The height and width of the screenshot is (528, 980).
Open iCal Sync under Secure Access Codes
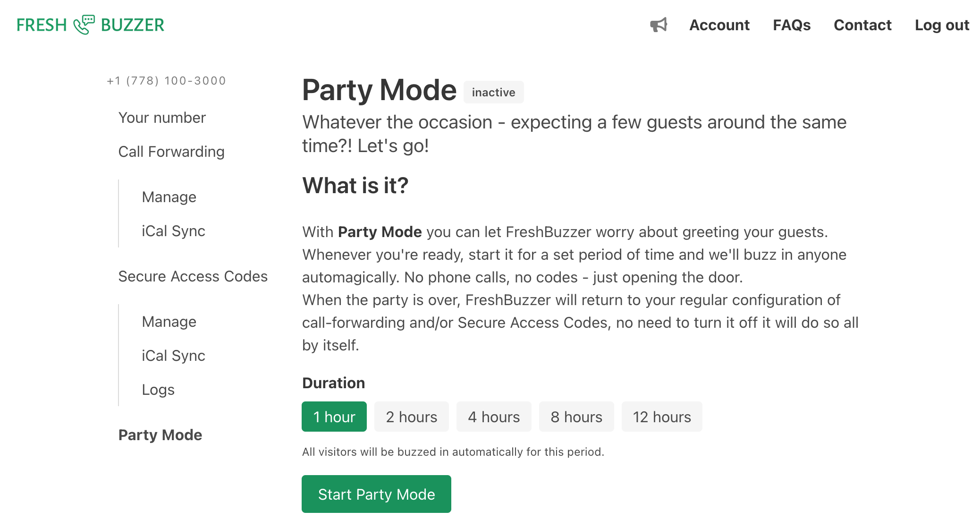(173, 356)
